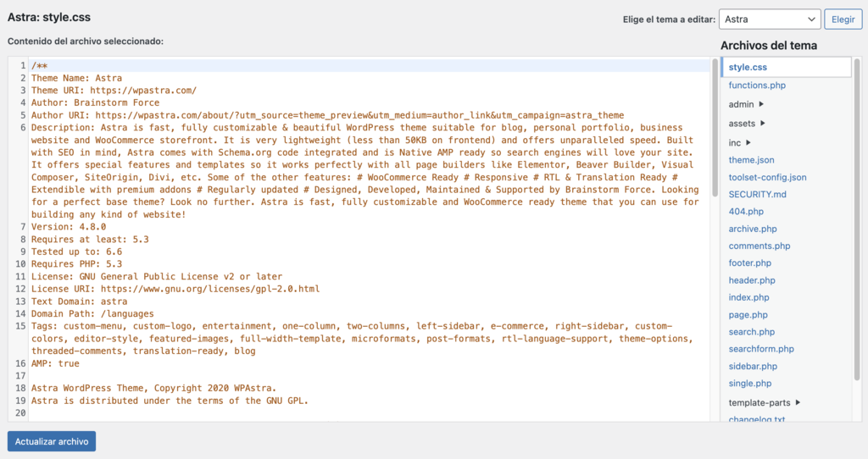Open searchform.php file
Image resolution: width=868 pixels, height=459 pixels.
761,349
